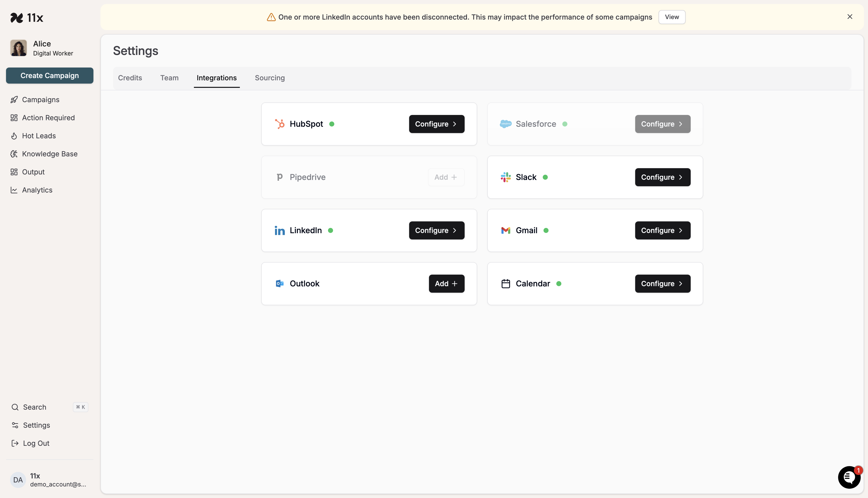
Task: Click the Knowledge Base icon
Action: pyautogui.click(x=14, y=154)
